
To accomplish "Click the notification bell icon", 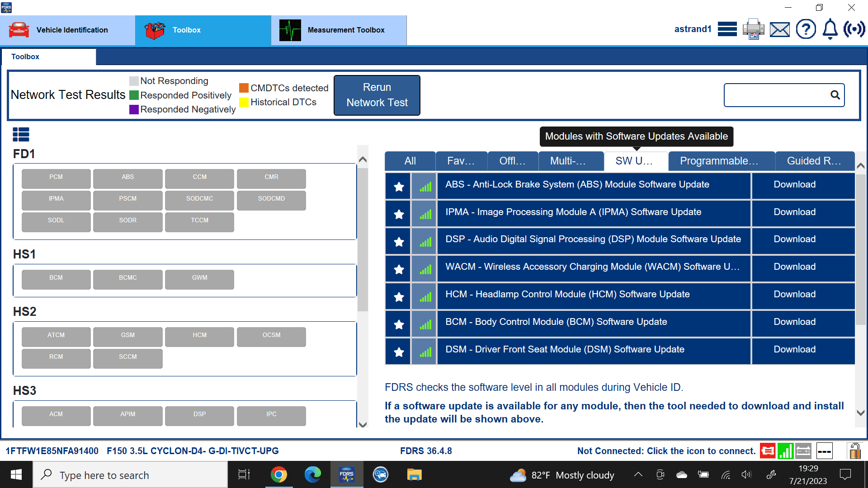I will click(830, 29).
